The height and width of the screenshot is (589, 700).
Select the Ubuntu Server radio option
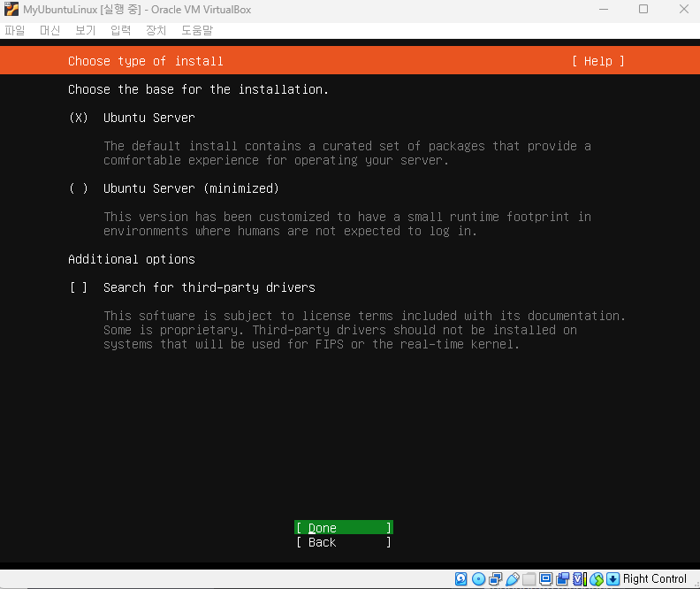coord(79,118)
